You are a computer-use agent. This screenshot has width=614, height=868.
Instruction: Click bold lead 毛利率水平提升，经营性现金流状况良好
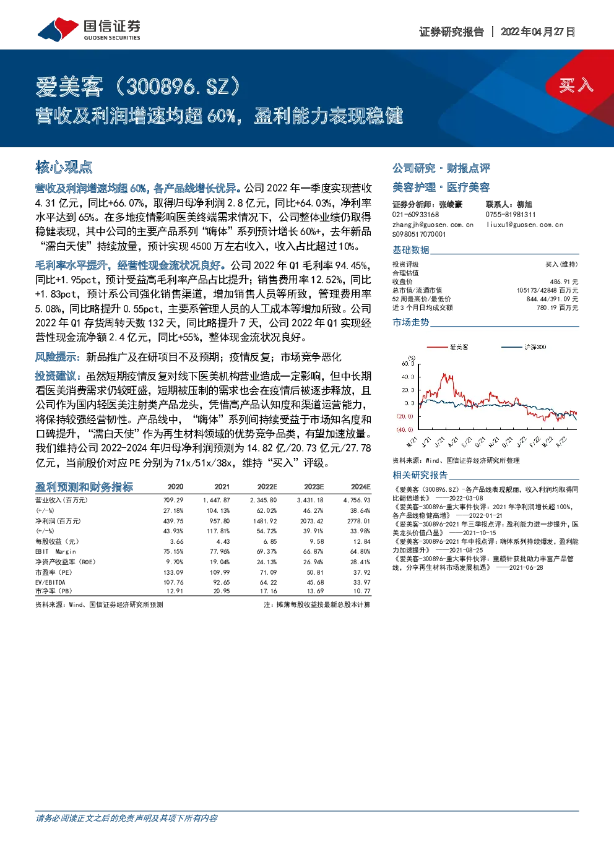click(131, 265)
